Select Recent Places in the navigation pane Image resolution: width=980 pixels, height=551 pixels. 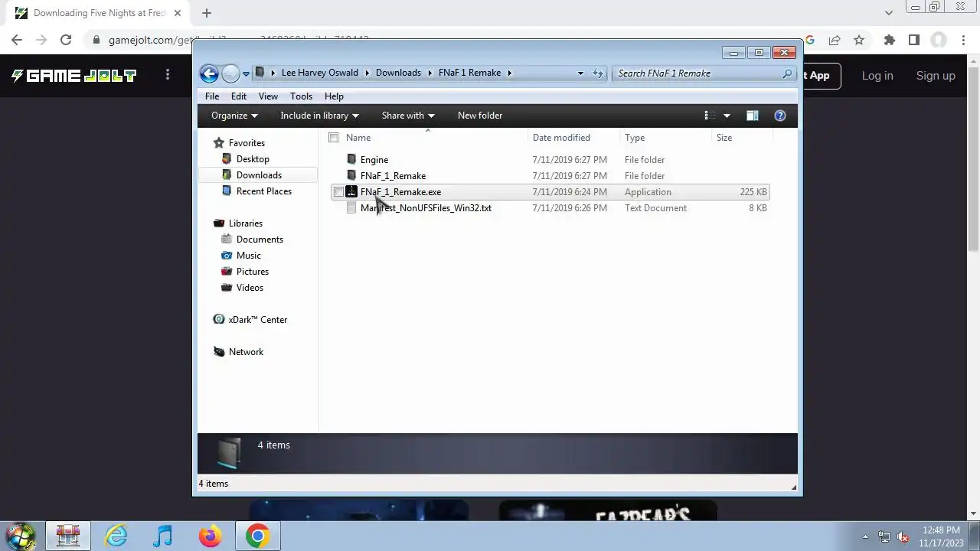point(264,191)
